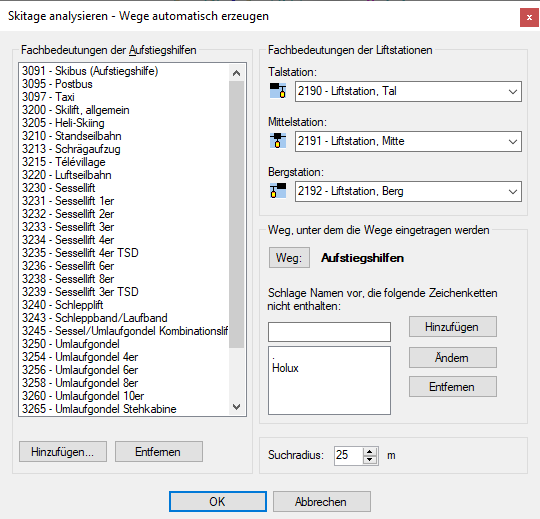Expand the Mittelstation combo box

(512, 142)
